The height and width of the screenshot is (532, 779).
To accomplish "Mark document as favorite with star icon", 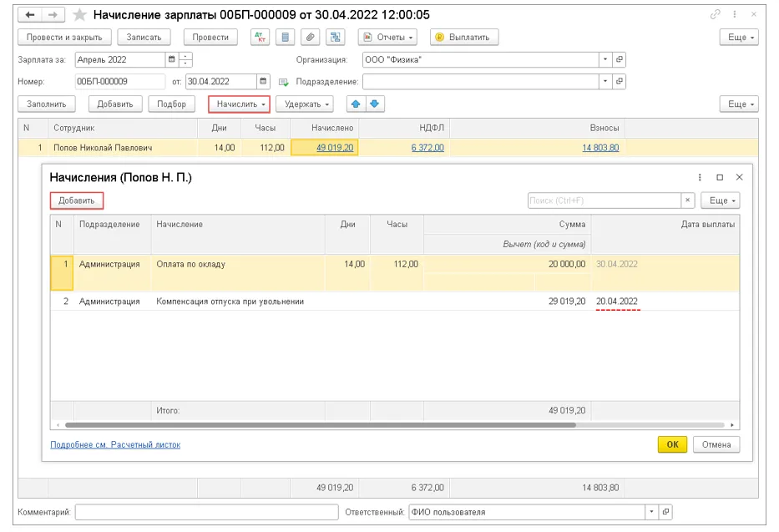I will (x=79, y=15).
